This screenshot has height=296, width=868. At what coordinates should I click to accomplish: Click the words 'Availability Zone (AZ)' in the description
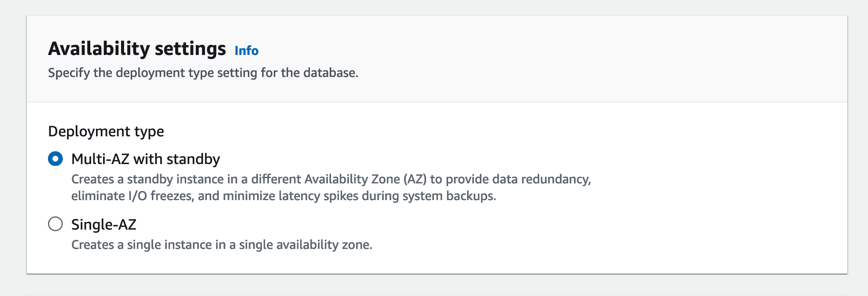tap(365, 179)
